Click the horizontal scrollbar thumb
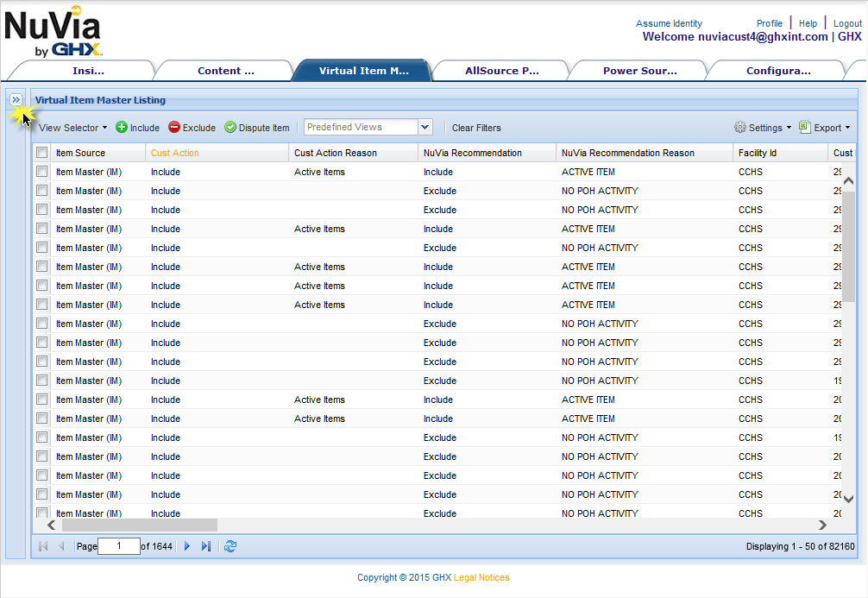This screenshot has height=598, width=868. pyautogui.click(x=140, y=525)
